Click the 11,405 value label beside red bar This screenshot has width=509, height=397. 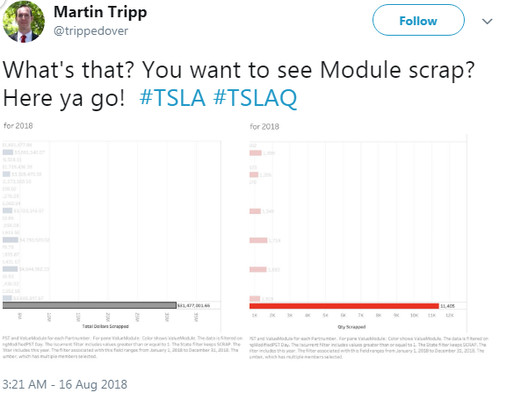pos(447,306)
